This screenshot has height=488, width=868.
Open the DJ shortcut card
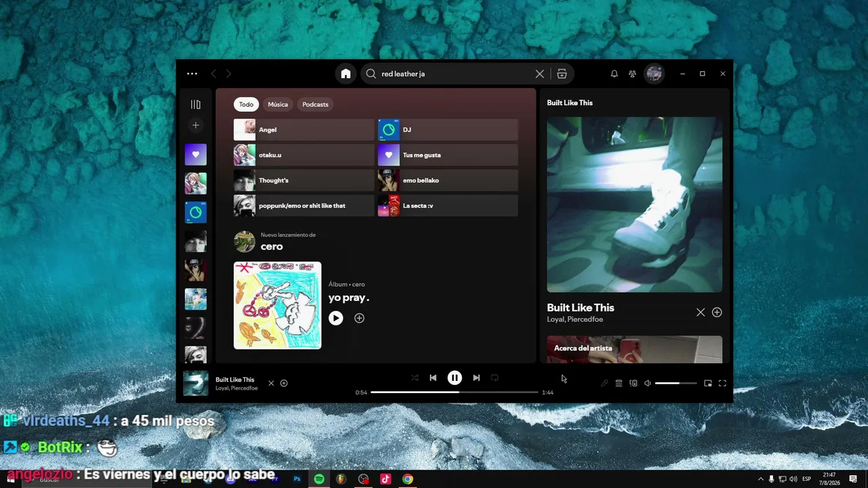click(448, 129)
